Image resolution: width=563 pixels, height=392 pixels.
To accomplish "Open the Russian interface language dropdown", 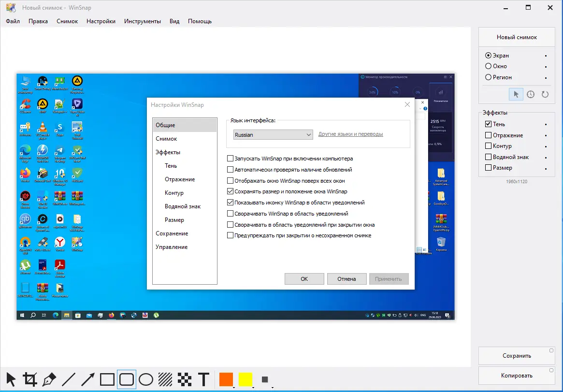I will [273, 135].
